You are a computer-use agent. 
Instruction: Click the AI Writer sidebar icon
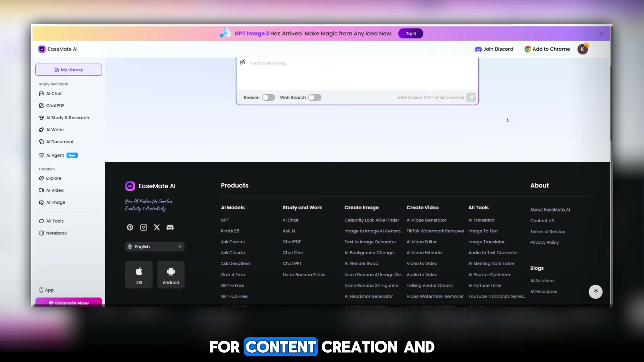tap(41, 130)
